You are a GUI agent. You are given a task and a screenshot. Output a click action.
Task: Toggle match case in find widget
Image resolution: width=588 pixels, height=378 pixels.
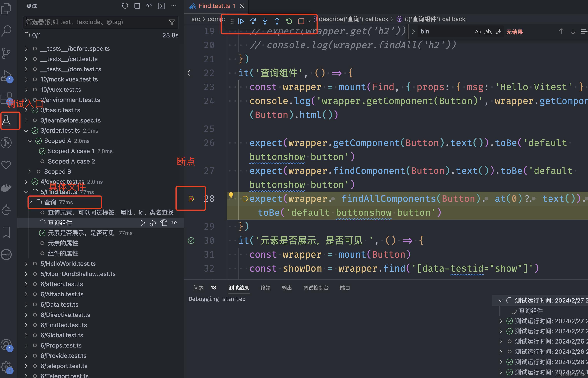tap(478, 32)
